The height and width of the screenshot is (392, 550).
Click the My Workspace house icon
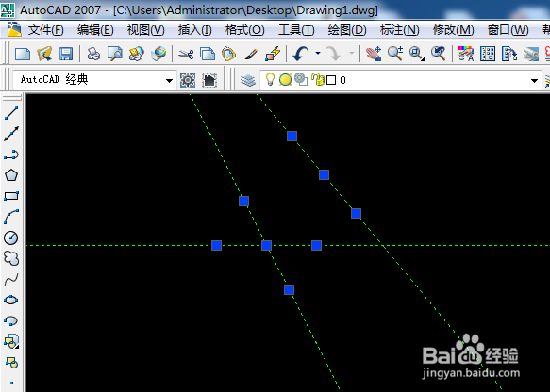click(x=209, y=80)
